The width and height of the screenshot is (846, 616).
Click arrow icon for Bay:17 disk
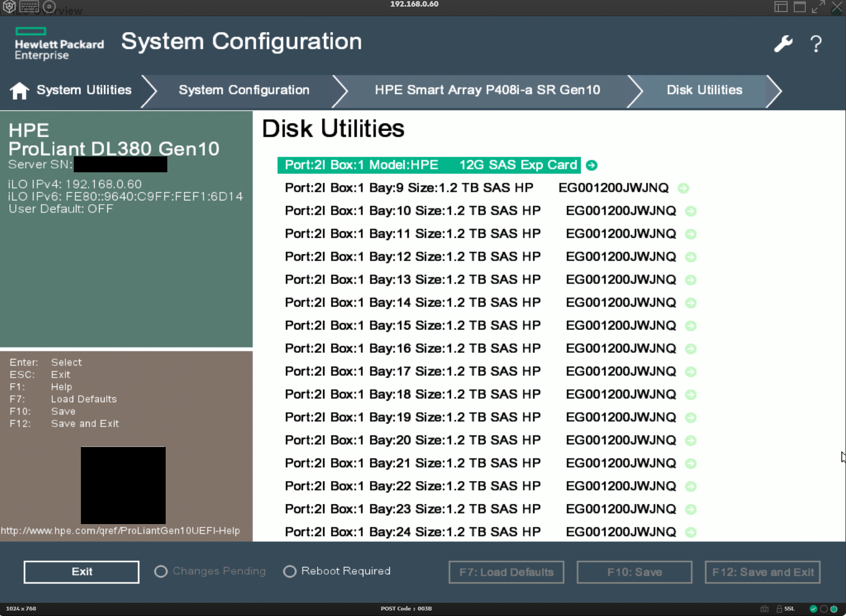[x=691, y=372]
